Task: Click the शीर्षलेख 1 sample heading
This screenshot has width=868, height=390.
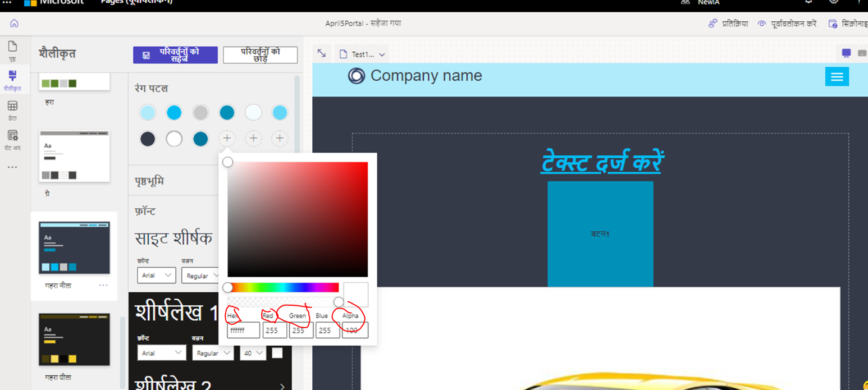Action: (176, 313)
